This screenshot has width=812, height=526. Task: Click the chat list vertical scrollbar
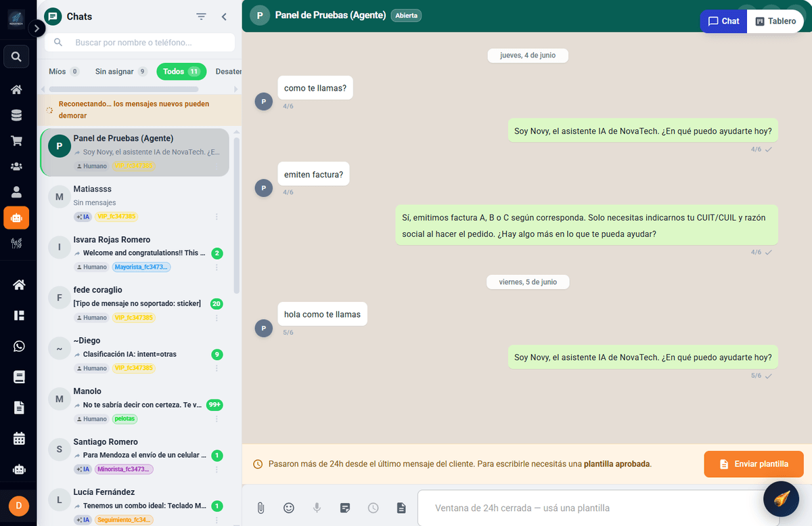point(236,215)
